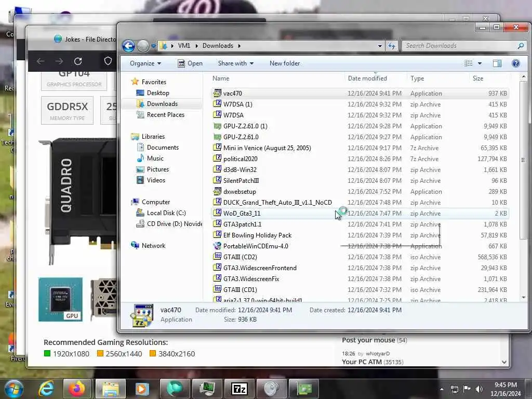
Task: Click VM1 in the address breadcrumb
Action: 184,46
